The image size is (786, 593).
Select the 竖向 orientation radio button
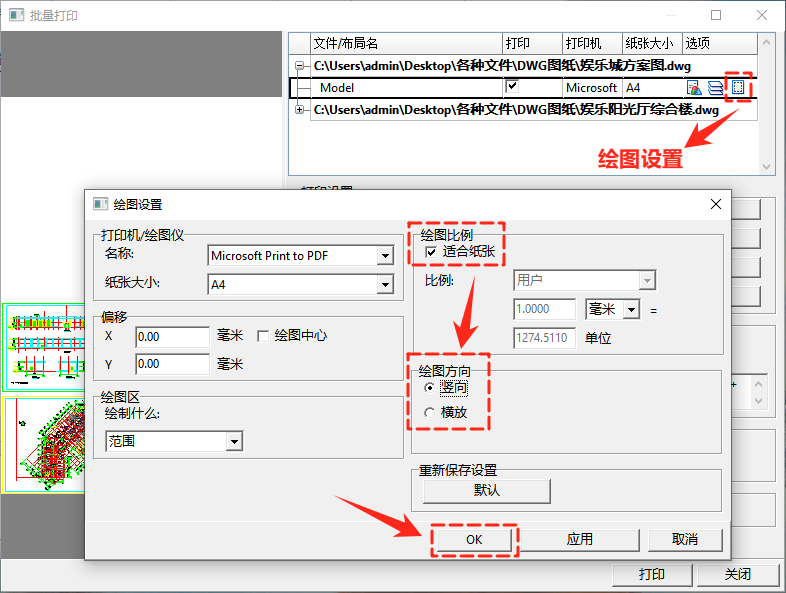coord(429,387)
